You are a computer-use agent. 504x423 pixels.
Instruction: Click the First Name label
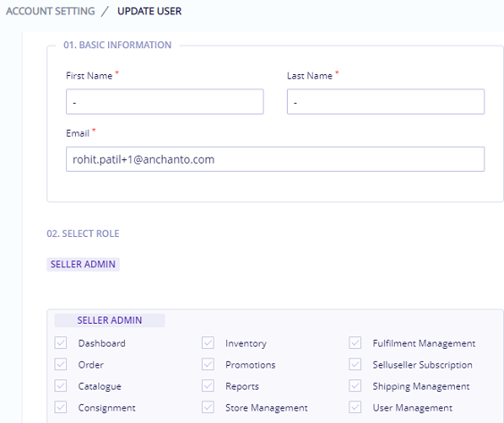tap(89, 76)
